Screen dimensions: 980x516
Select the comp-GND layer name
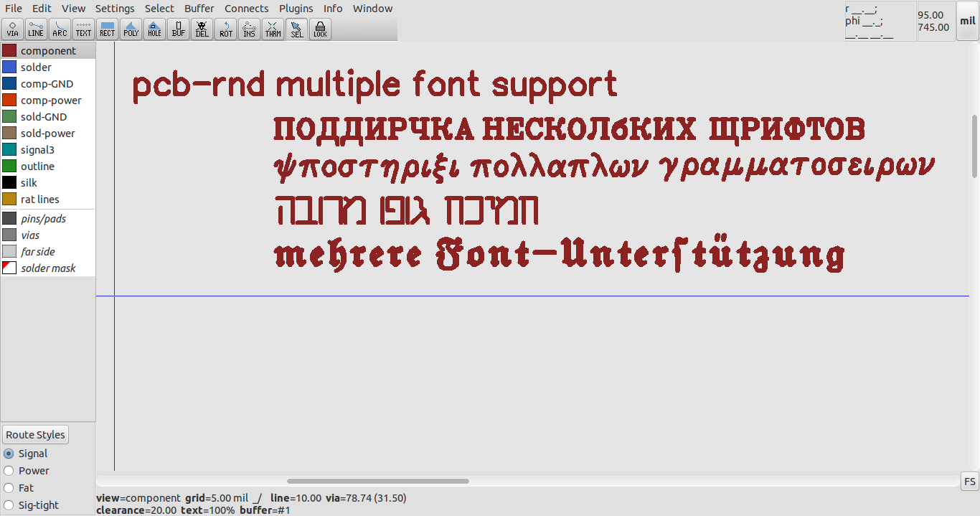coord(47,84)
